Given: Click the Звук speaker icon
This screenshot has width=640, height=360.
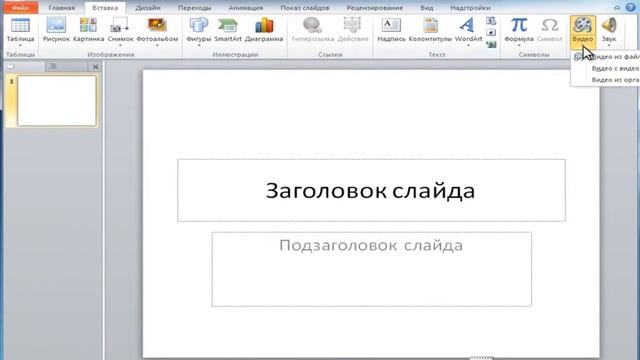Looking at the screenshot, I should click(609, 25).
